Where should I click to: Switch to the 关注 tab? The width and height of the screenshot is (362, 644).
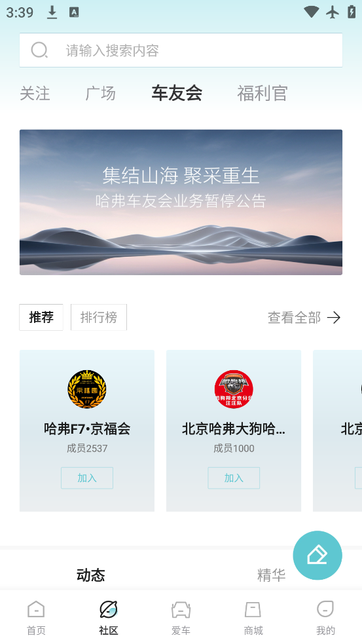pyautogui.click(x=35, y=94)
